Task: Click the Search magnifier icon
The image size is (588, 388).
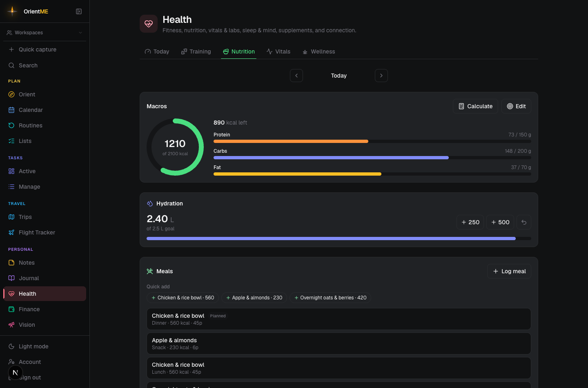Action: [11, 65]
